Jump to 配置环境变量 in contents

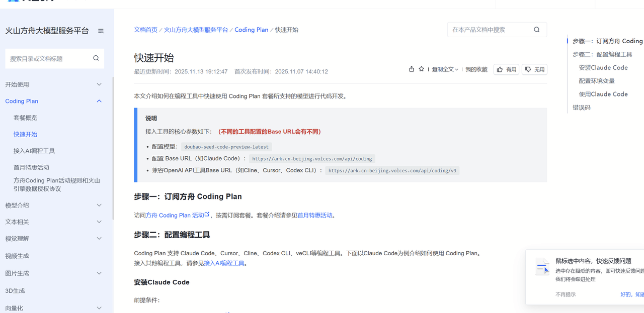click(x=597, y=81)
